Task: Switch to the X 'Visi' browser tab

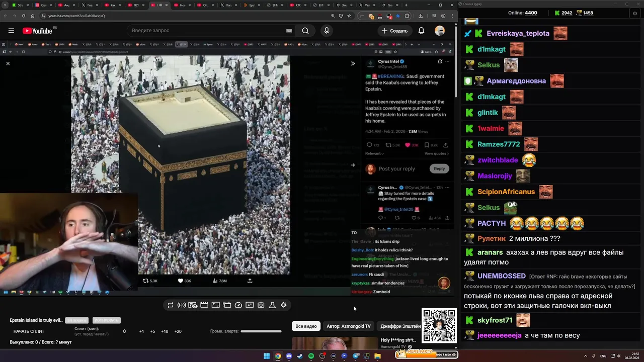Action: 367,5
